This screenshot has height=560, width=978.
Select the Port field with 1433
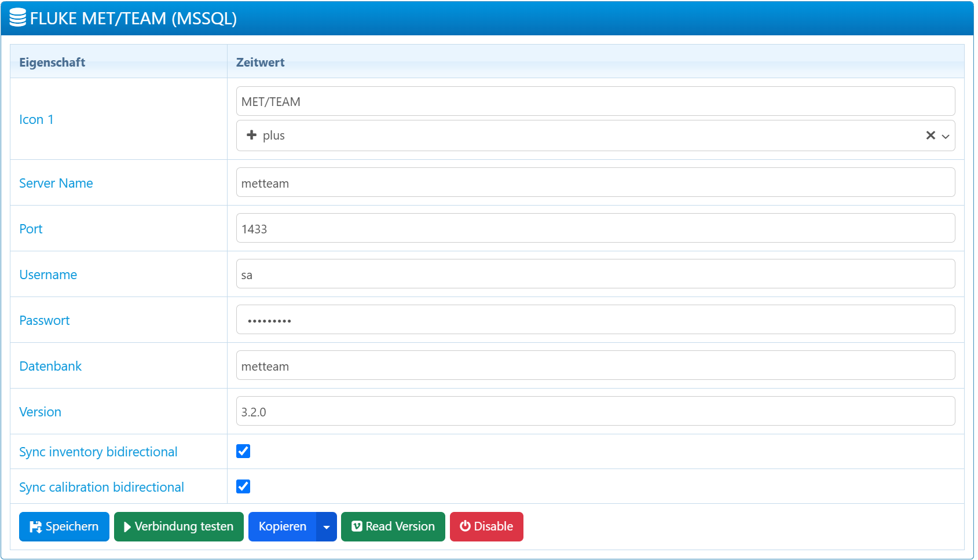(595, 228)
